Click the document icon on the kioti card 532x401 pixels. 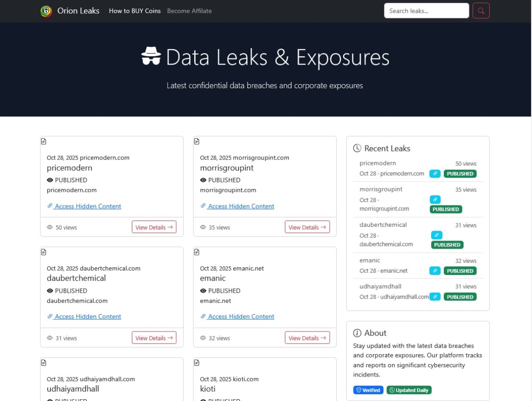point(197,363)
